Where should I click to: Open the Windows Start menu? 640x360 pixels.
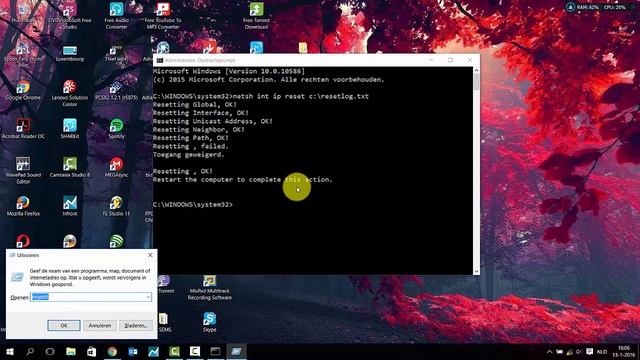(x=10, y=351)
